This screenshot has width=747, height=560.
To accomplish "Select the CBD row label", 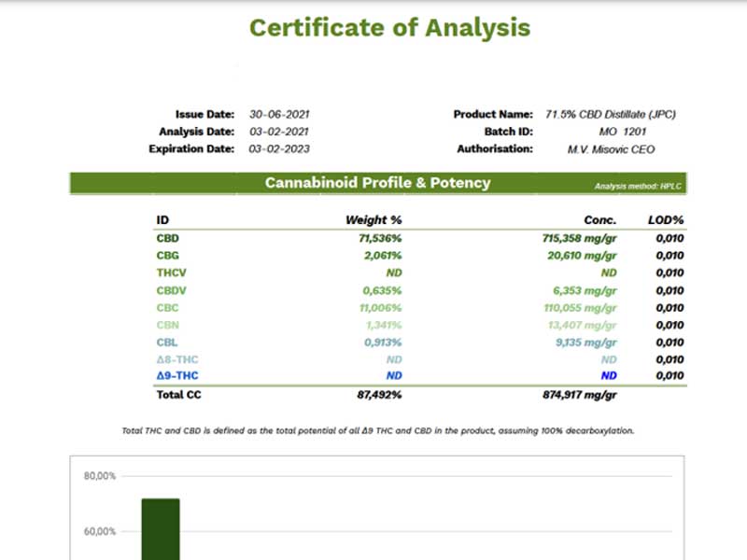I will [168, 238].
